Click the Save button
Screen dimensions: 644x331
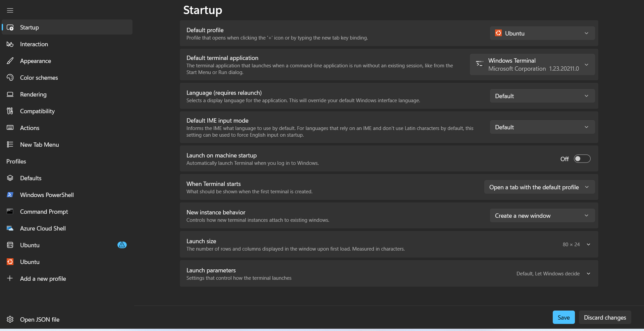pos(563,317)
